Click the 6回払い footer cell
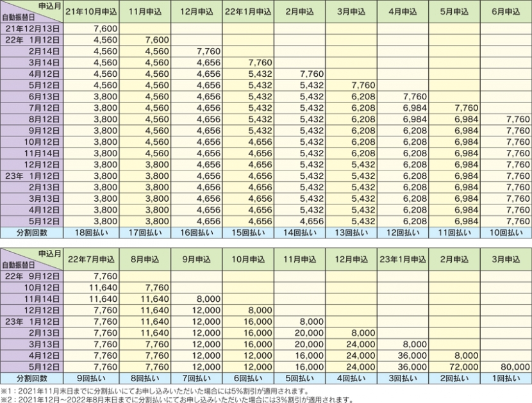 point(248,379)
